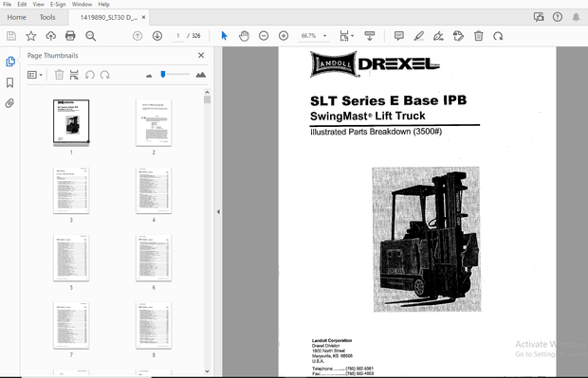This screenshot has width=588, height=378.
Task: Click the delete trash icon in toolbar
Action: click(x=478, y=36)
